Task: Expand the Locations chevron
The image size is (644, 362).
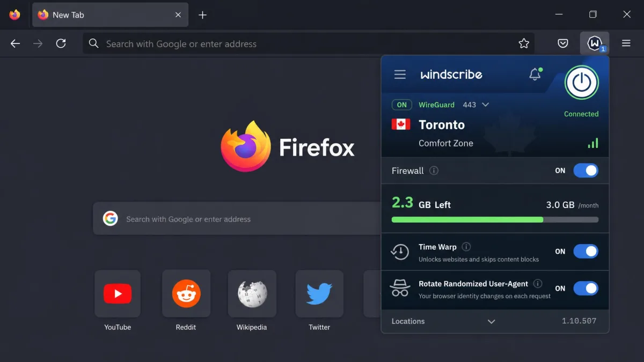Action: [x=491, y=322]
